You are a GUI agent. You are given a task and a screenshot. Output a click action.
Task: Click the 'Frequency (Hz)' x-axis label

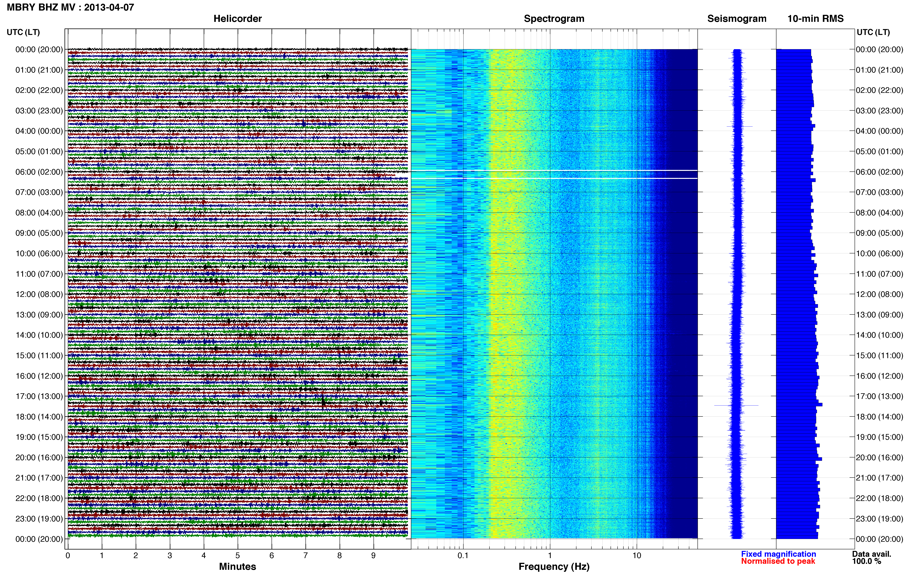click(554, 567)
